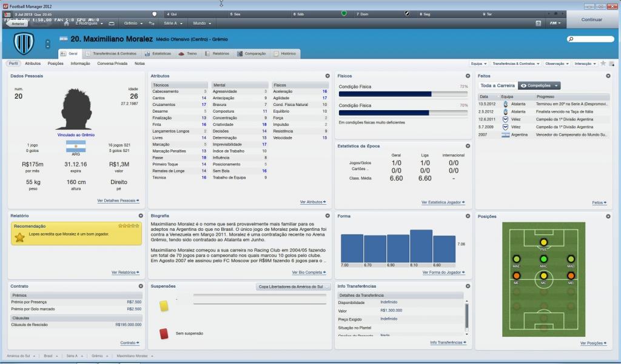The height and width of the screenshot is (364, 621).
Task: Click the ARG flag in Dados Pessoais
Action: [76, 146]
